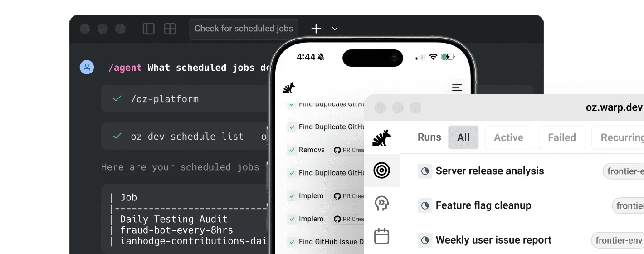
Task: Open the 'Feature flag cleanup' run
Action: [x=483, y=205]
